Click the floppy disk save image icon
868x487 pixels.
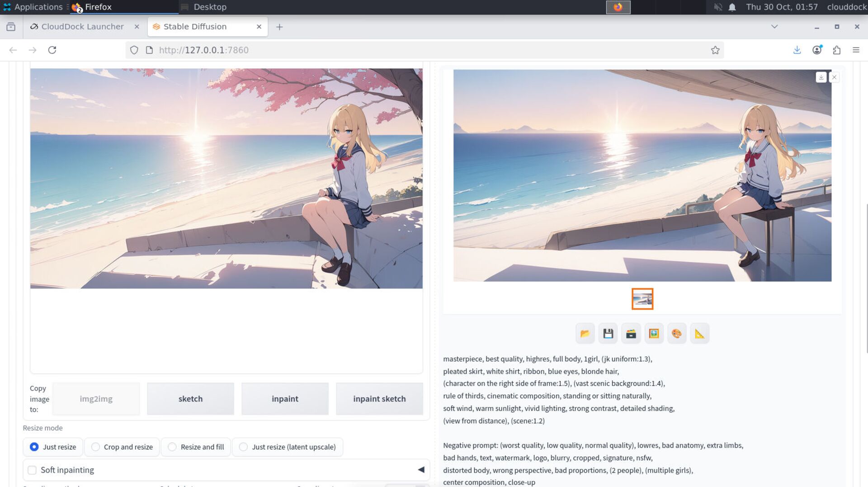click(x=608, y=334)
